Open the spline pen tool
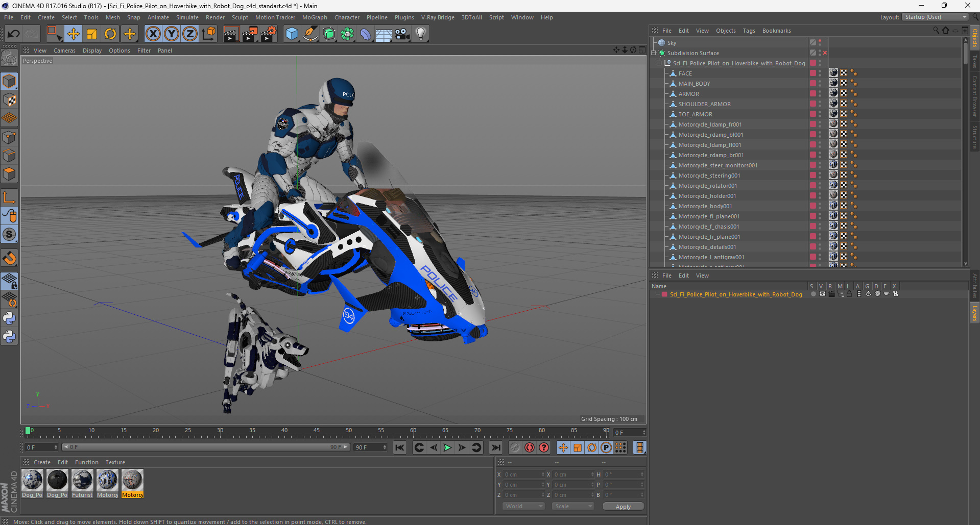 tap(310, 34)
